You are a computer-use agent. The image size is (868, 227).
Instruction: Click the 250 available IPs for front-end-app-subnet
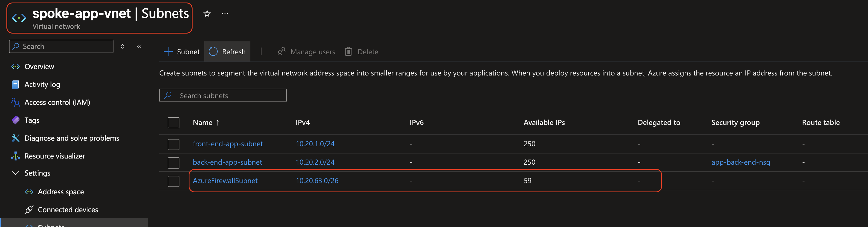coord(529,144)
